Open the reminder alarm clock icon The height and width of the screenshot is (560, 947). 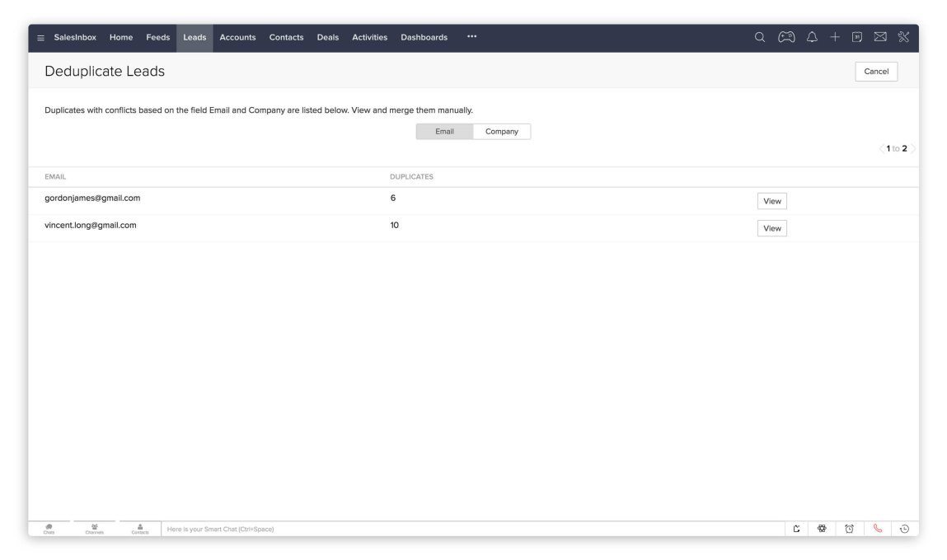(848, 528)
